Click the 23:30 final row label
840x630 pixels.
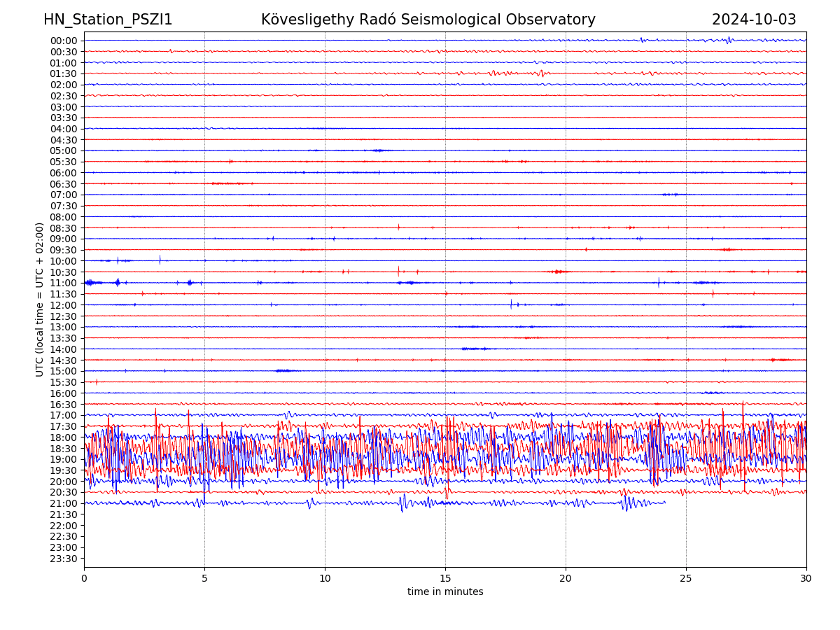click(64, 559)
